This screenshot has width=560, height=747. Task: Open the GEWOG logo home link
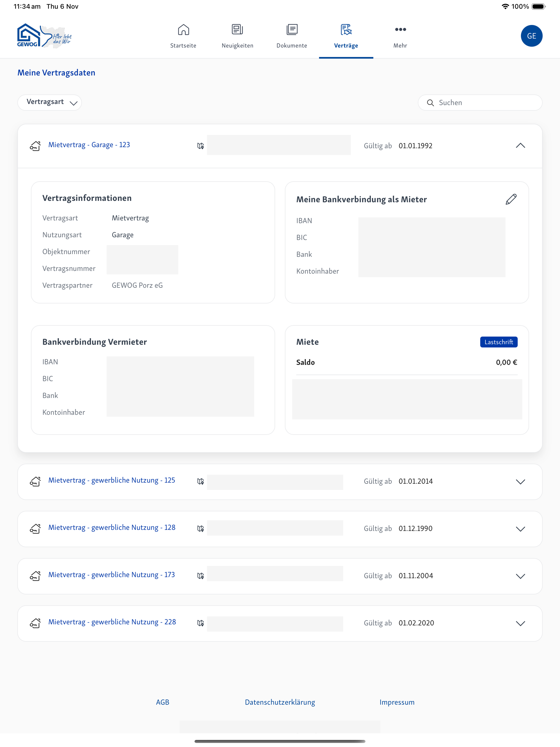pyautogui.click(x=44, y=36)
